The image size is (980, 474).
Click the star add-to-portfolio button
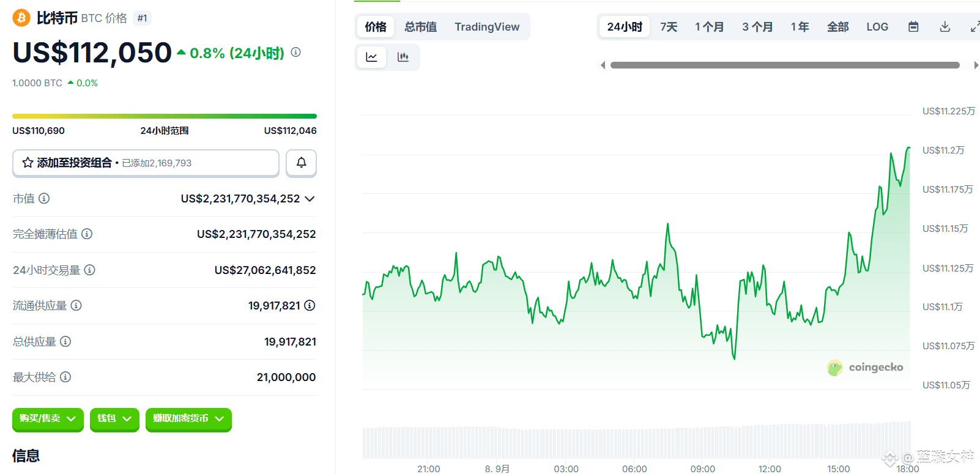[x=146, y=163]
